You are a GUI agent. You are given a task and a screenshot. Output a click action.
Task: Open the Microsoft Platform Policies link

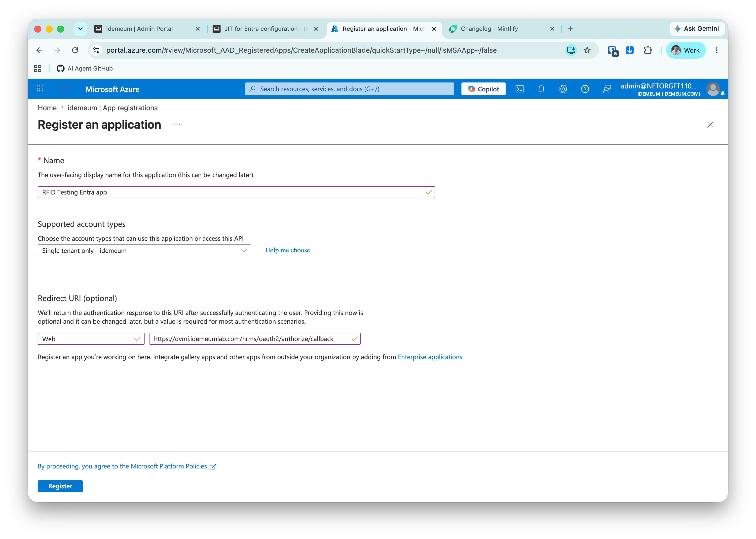pos(127,466)
